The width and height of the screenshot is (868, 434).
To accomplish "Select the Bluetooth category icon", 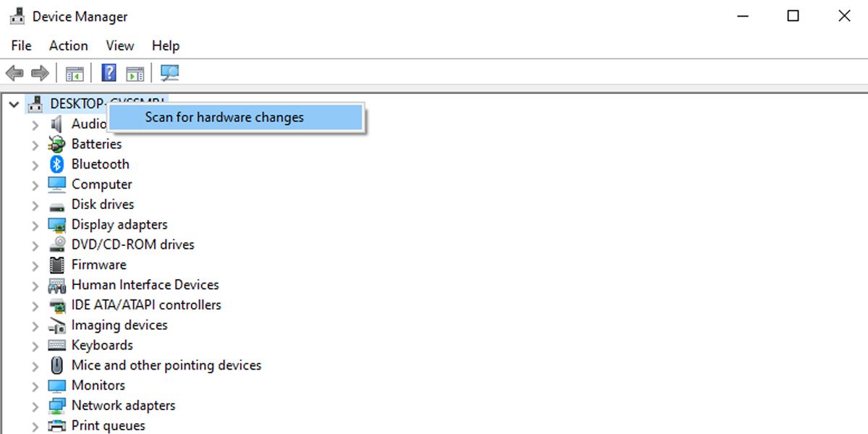I will [x=56, y=163].
